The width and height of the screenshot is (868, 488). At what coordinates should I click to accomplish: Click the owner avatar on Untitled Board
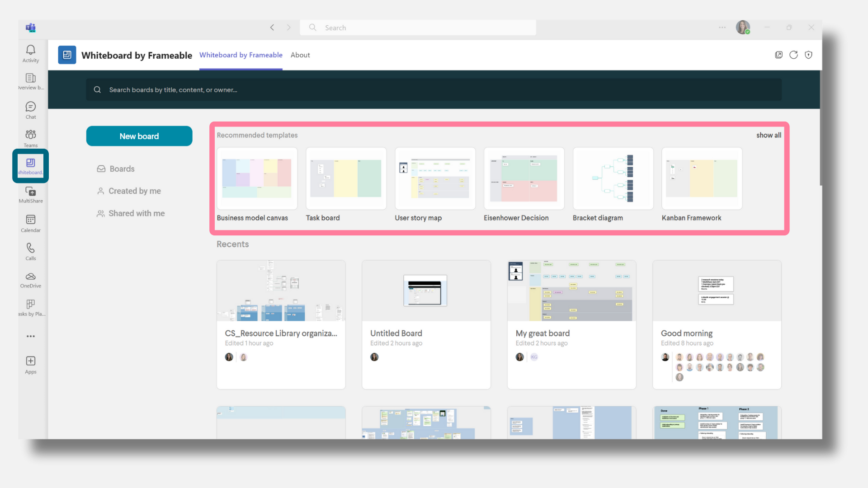click(x=374, y=357)
